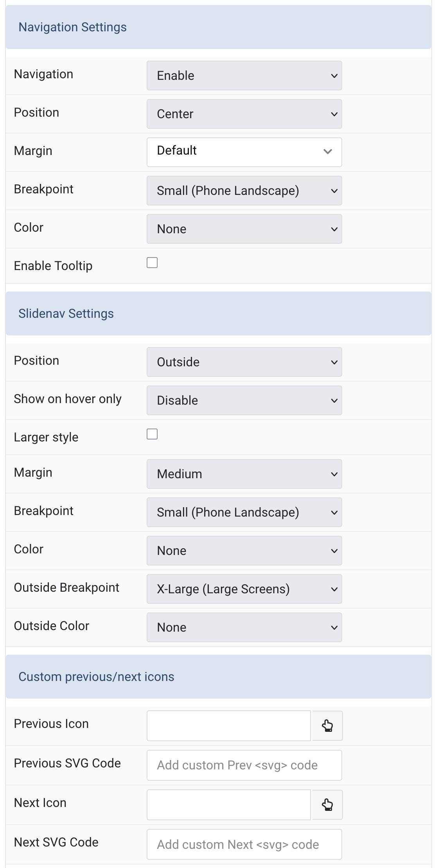Open the Outside Breakpoint X-Large dropdown
Image resolution: width=438 pixels, height=868 pixels.
pos(244,589)
